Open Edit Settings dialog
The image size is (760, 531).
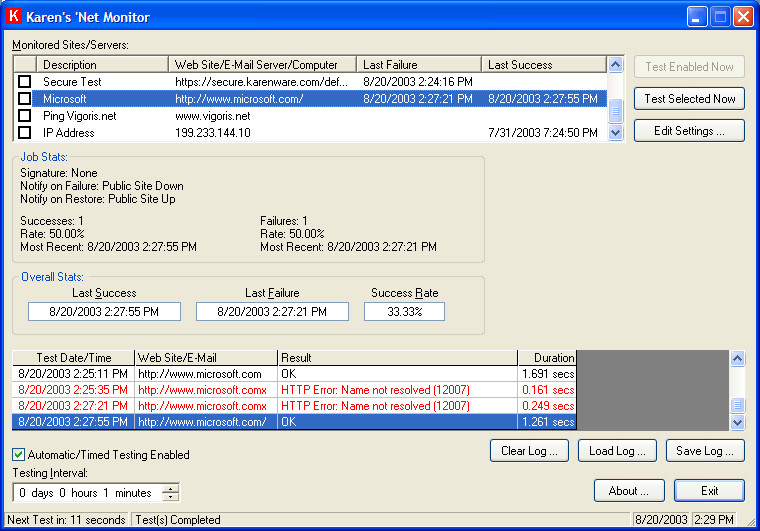(689, 131)
